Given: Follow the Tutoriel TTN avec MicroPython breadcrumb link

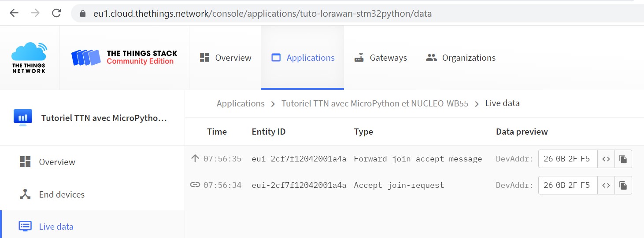Looking at the screenshot, I should [375, 103].
